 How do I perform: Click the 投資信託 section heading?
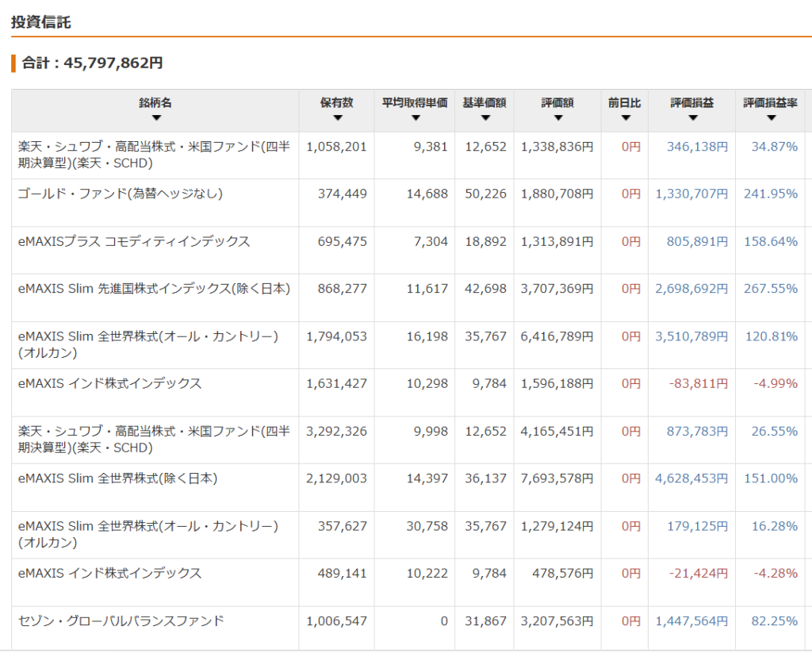point(41,22)
